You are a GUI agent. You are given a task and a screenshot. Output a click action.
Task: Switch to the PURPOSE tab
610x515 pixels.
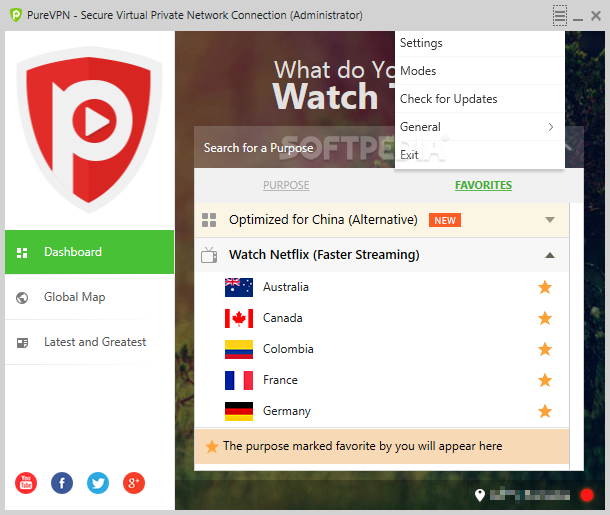(286, 185)
